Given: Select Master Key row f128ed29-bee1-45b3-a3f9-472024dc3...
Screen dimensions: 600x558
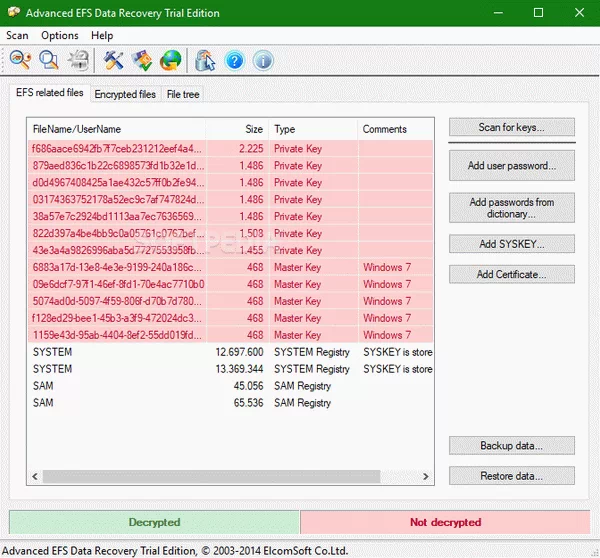Looking at the screenshot, I should tap(230, 318).
